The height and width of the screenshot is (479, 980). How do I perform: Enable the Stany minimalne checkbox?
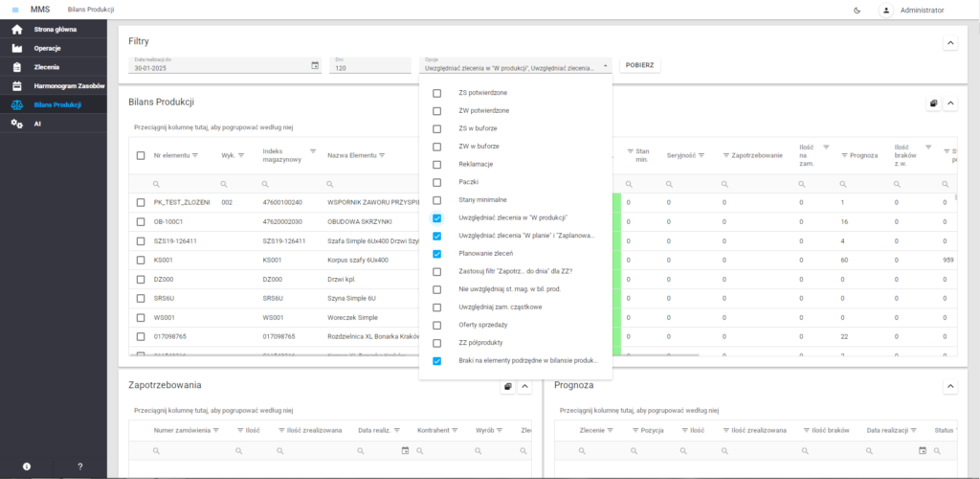(437, 200)
